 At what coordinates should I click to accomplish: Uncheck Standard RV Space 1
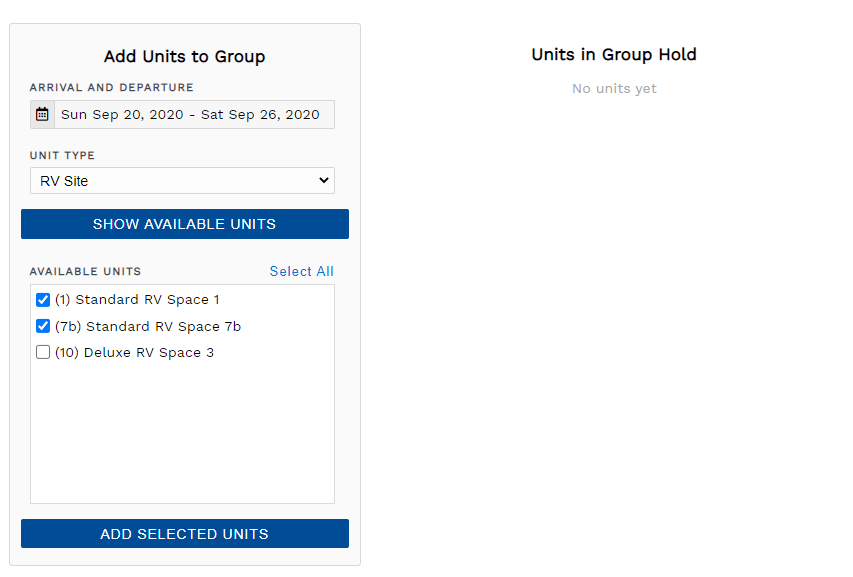(x=42, y=299)
